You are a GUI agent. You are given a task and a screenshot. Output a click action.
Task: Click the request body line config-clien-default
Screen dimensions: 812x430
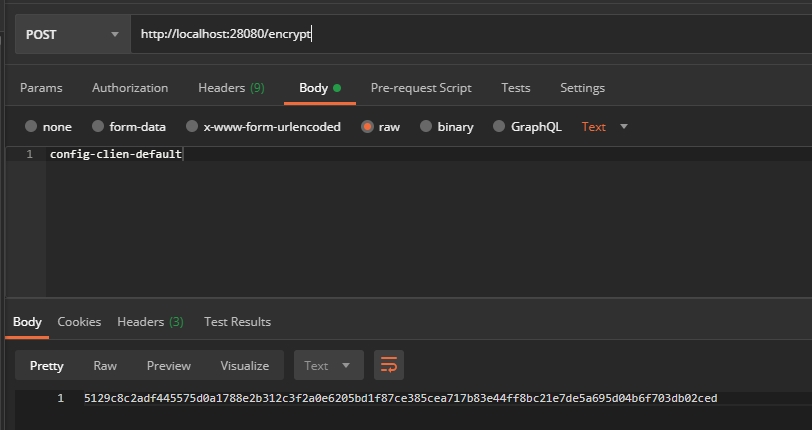pyautogui.click(x=115, y=154)
